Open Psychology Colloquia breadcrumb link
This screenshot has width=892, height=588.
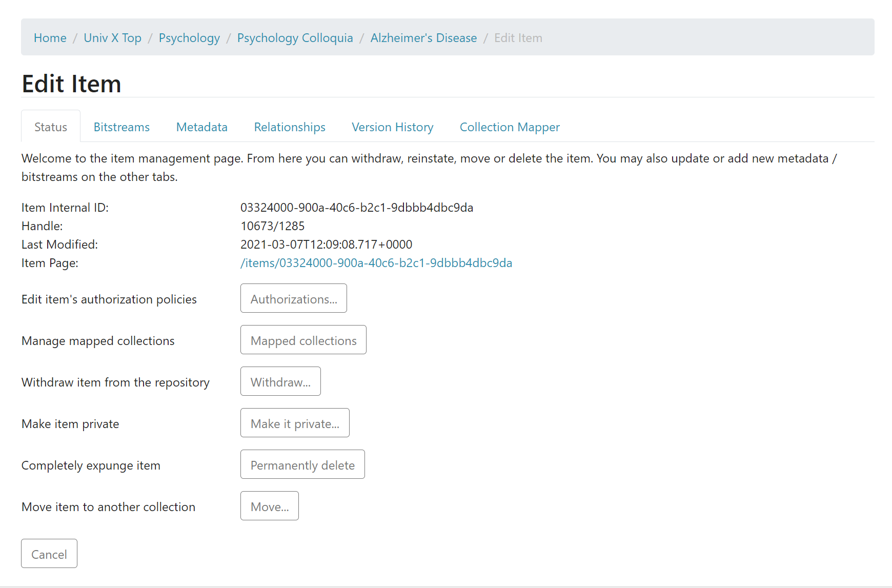pyautogui.click(x=295, y=38)
